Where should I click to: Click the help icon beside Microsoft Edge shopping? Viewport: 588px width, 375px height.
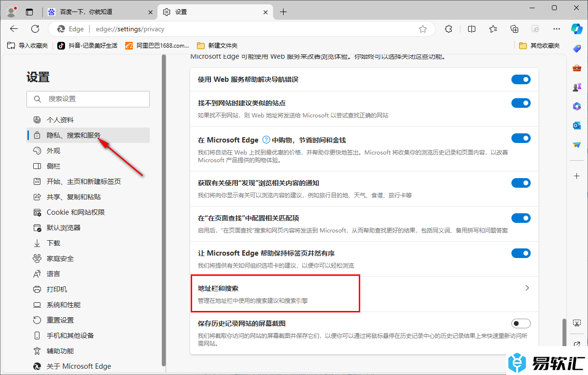(266, 140)
